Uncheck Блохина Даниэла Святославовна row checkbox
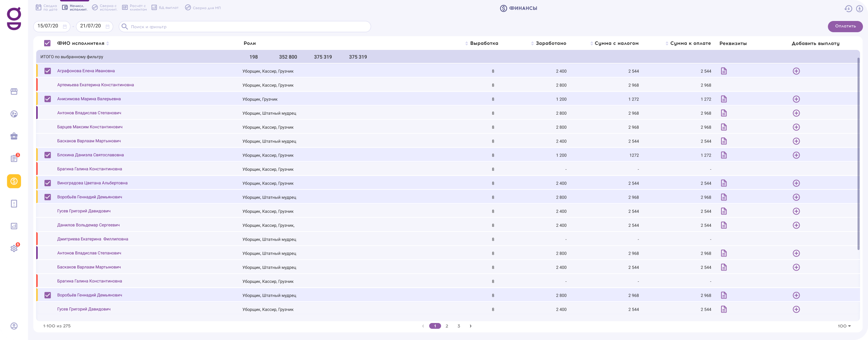 [47, 155]
